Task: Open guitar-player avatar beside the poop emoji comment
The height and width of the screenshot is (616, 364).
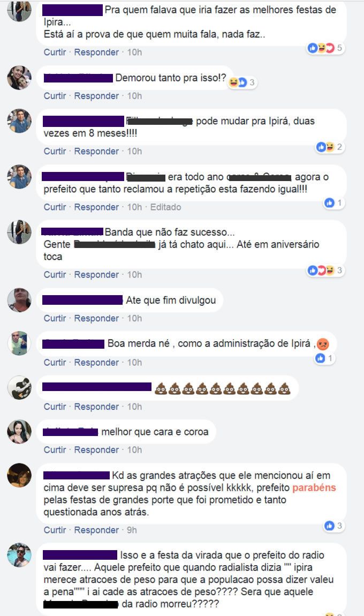Action: pos(19,388)
